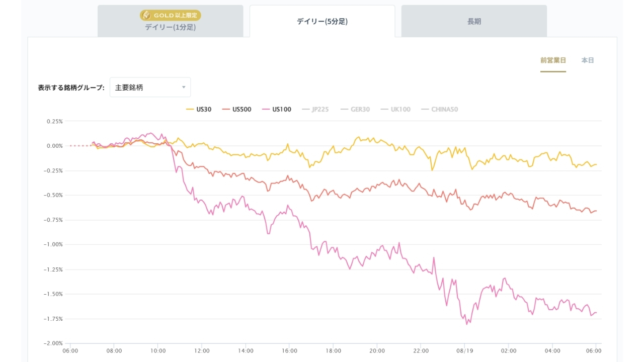
Task: Show 前営業日 chart data
Action: point(553,60)
